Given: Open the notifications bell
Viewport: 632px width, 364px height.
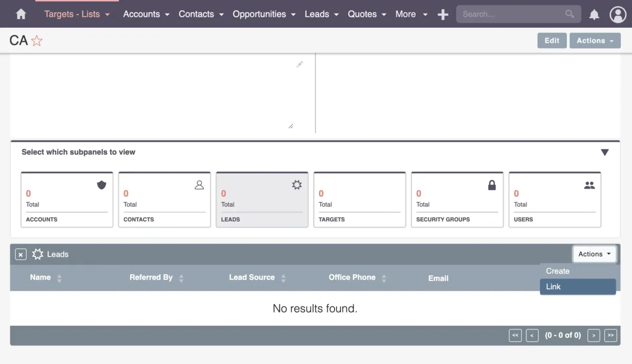Looking at the screenshot, I should [594, 14].
